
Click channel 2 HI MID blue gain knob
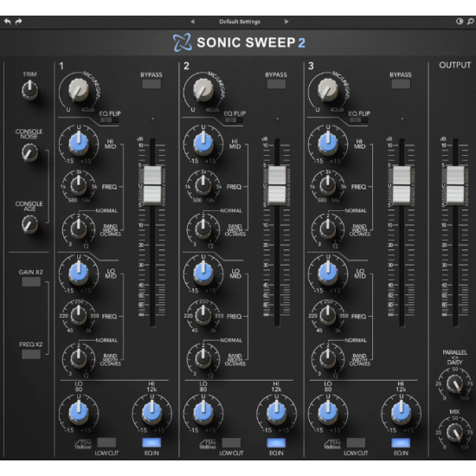point(203,143)
